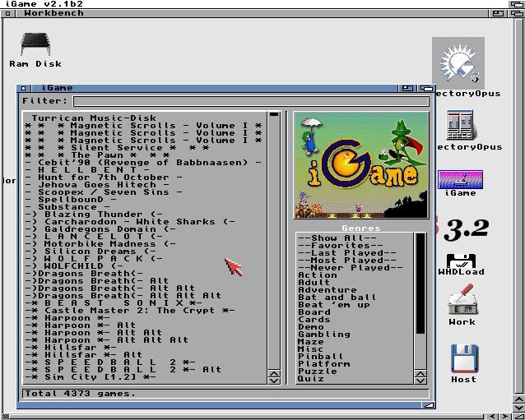Click Genres list scroll down arrow
525x420 pixels.
point(420,381)
